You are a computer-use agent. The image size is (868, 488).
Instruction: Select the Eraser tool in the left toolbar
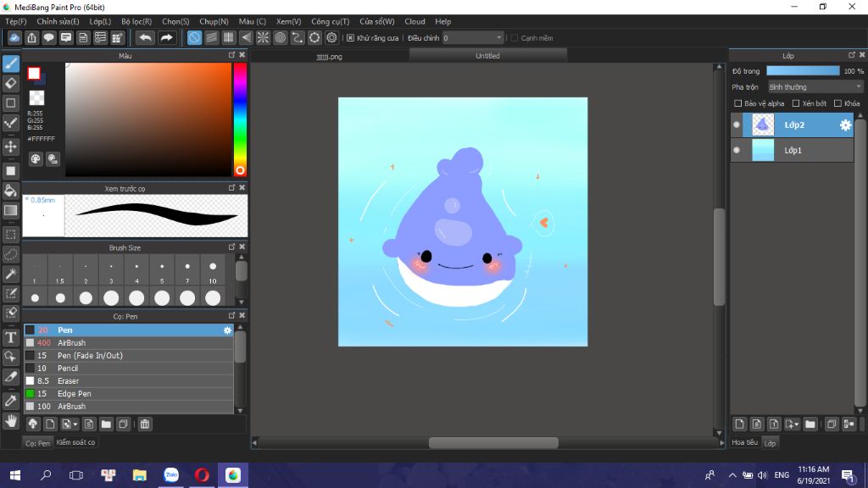pyautogui.click(x=11, y=84)
